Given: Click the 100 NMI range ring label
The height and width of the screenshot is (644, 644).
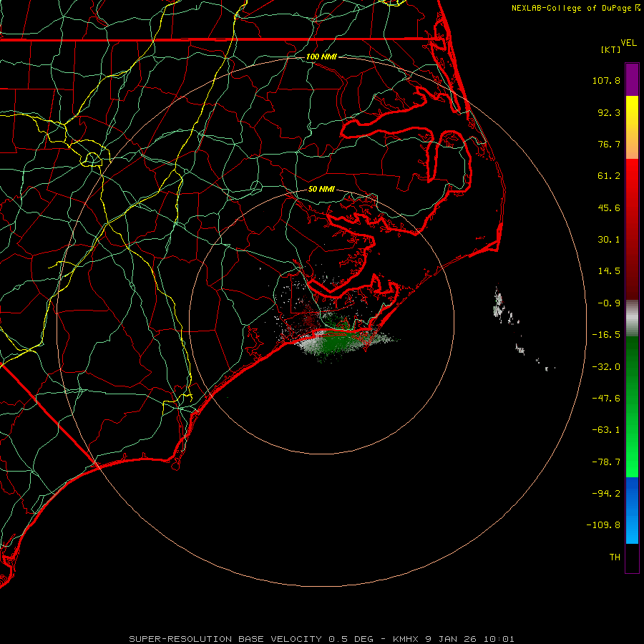Looking at the screenshot, I should pos(321,57).
